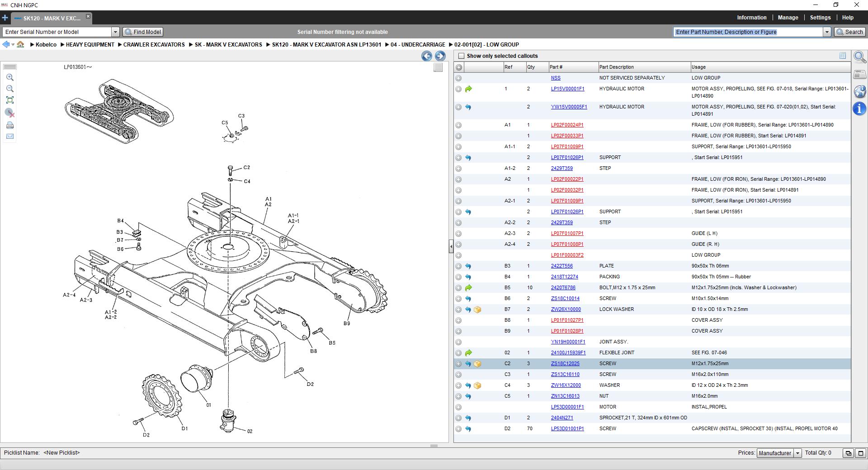Open the Settings menu
The width and height of the screenshot is (868, 470).
820,18
